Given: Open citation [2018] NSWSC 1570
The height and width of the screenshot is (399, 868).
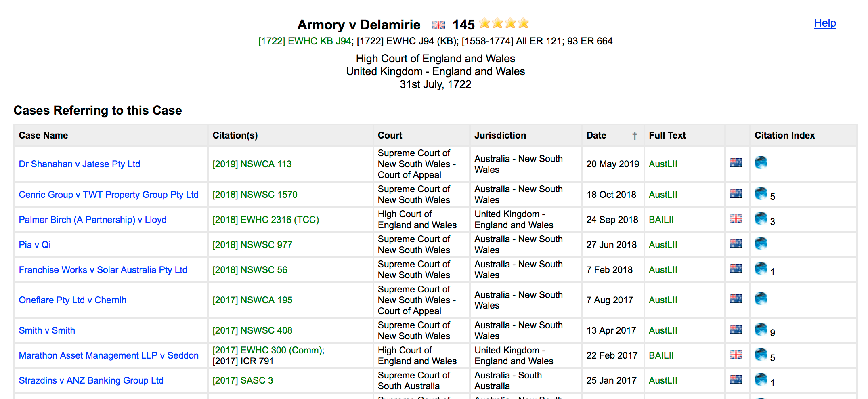Looking at the screenshot, I should [x=255, y=194].
